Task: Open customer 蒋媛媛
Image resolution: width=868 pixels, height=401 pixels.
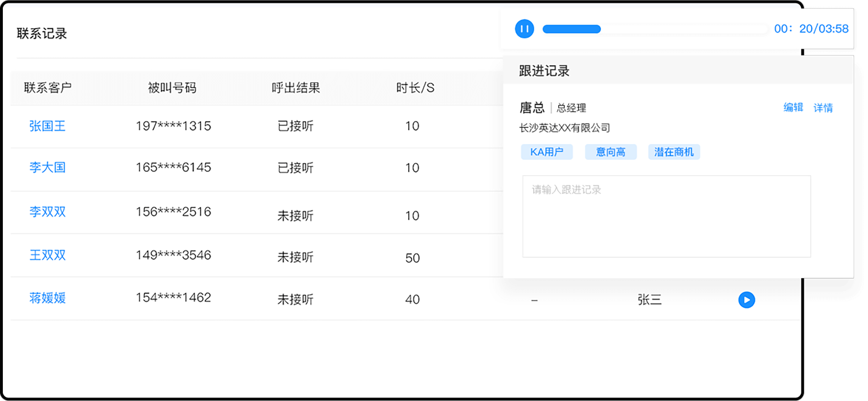Action: [47, 298]
